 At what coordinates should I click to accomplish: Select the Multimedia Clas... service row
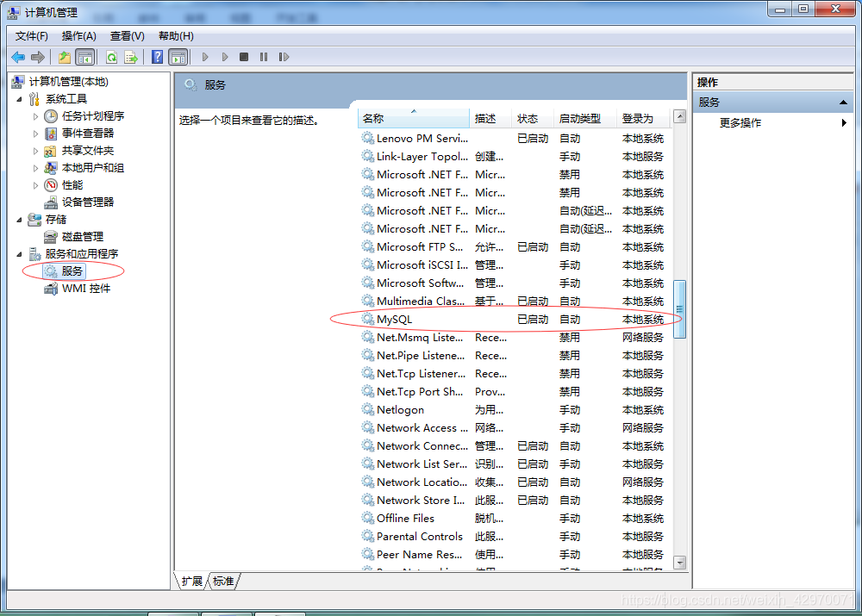click(515, 302)
